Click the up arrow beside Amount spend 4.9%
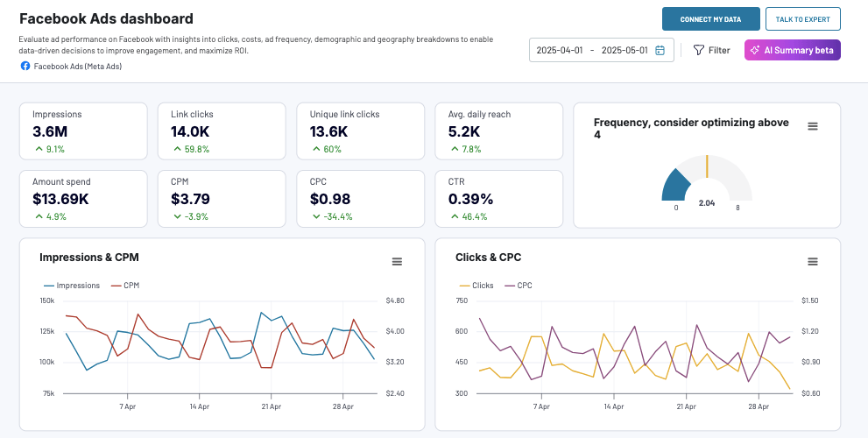This screenshot has width=868, height=438. [x=39, y=216]
